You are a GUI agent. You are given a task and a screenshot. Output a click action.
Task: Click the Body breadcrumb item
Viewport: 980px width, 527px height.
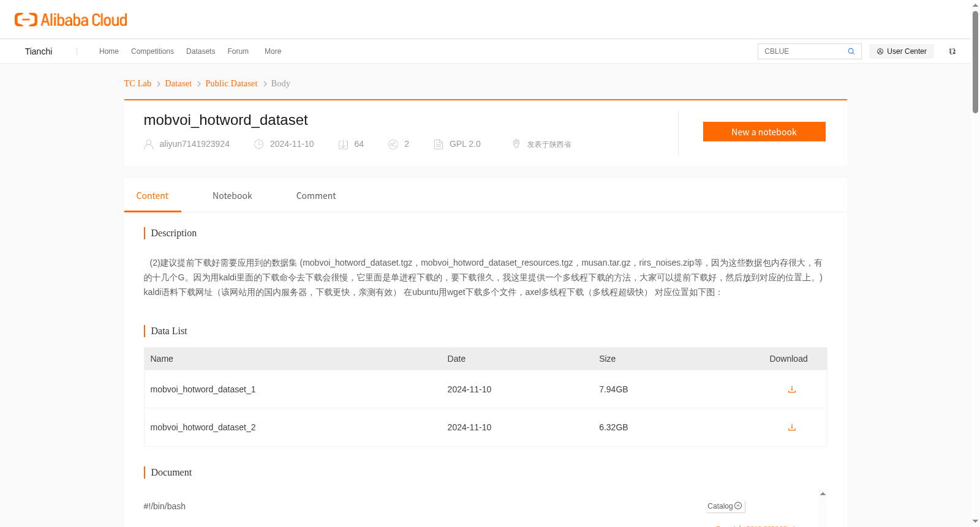pyautogui.click(x=281, y=83)
